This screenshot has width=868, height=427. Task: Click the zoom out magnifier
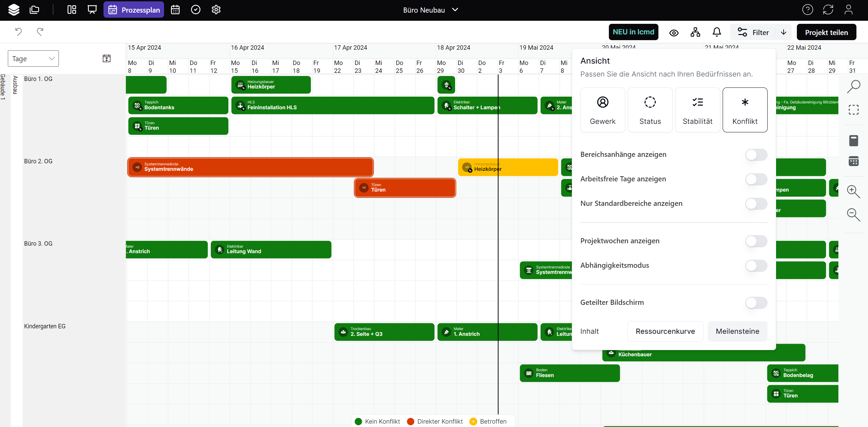pos(853,215)
